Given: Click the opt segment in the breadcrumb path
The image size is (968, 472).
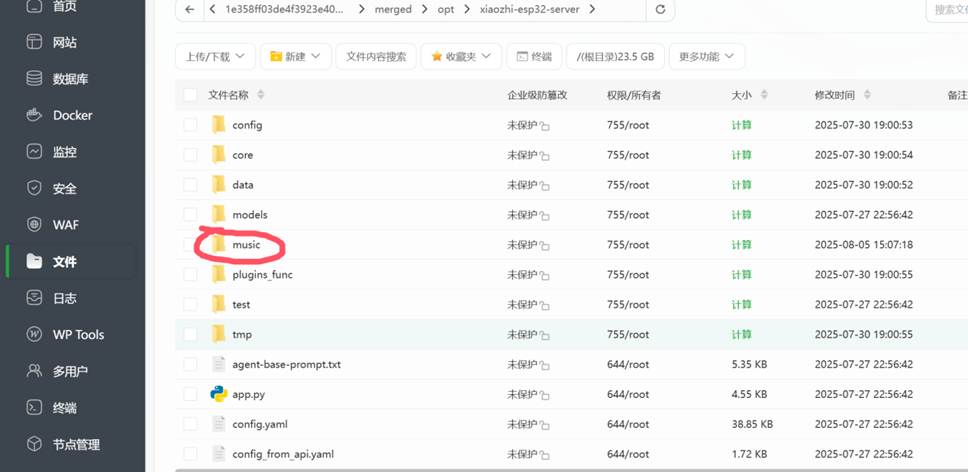Looking at the screenshot, I should tap(445, 10).
